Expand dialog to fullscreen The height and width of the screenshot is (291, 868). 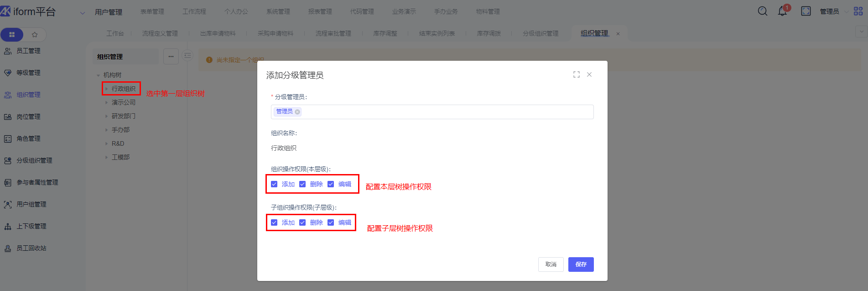577,74
